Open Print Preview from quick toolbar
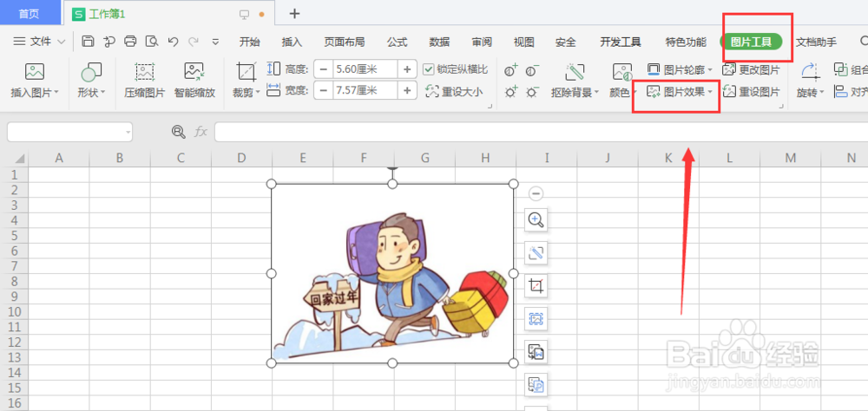Image resolution: width=868 pixels, height=411 pixels. click(152, 41)
